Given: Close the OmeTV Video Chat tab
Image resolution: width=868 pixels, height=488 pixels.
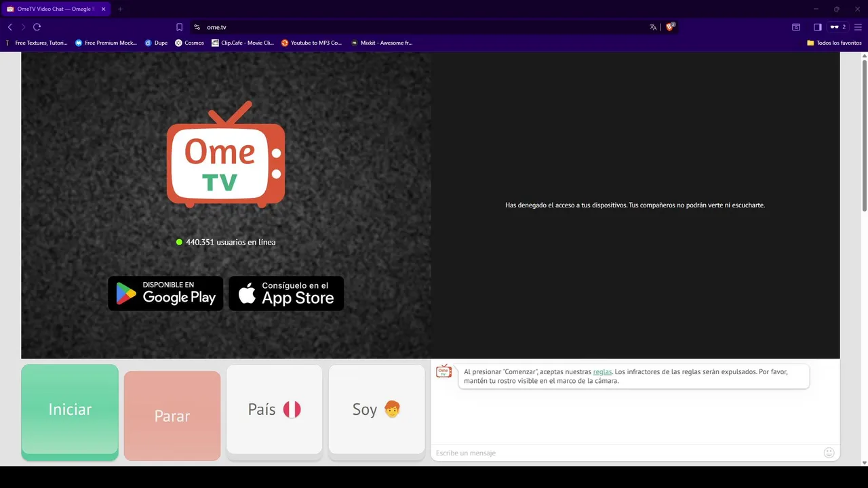Looking at the screenshot, I should point(103,9).
